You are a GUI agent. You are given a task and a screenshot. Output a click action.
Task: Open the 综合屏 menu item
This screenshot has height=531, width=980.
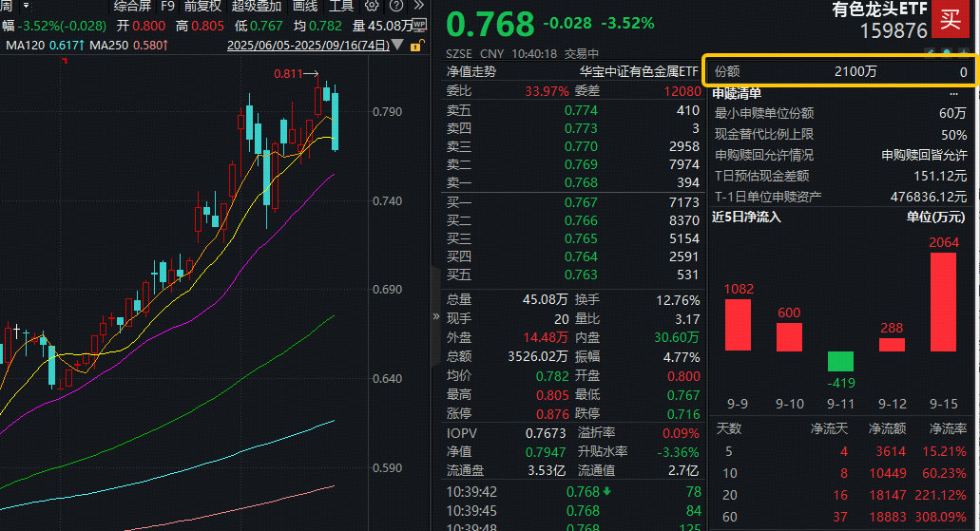coord(132,6)
